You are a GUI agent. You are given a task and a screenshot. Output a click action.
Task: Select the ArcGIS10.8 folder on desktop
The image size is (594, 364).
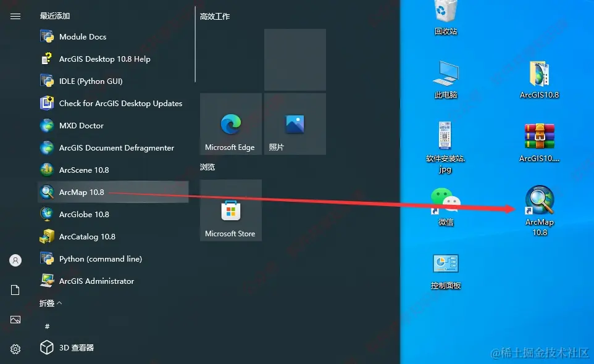pyautogui.click(x=540, y=80)
